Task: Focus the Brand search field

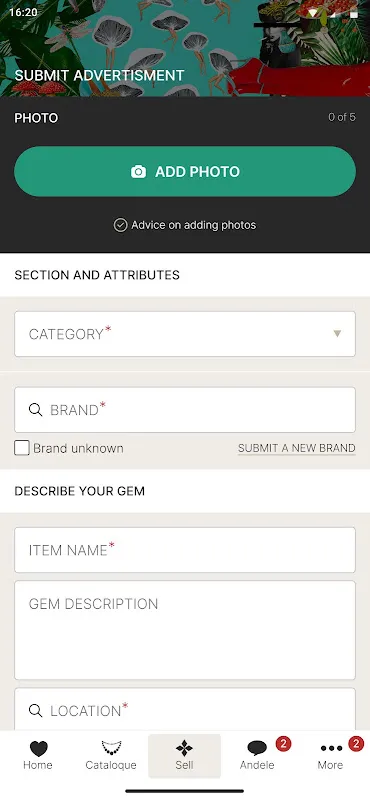Action: tap(185, 410)
